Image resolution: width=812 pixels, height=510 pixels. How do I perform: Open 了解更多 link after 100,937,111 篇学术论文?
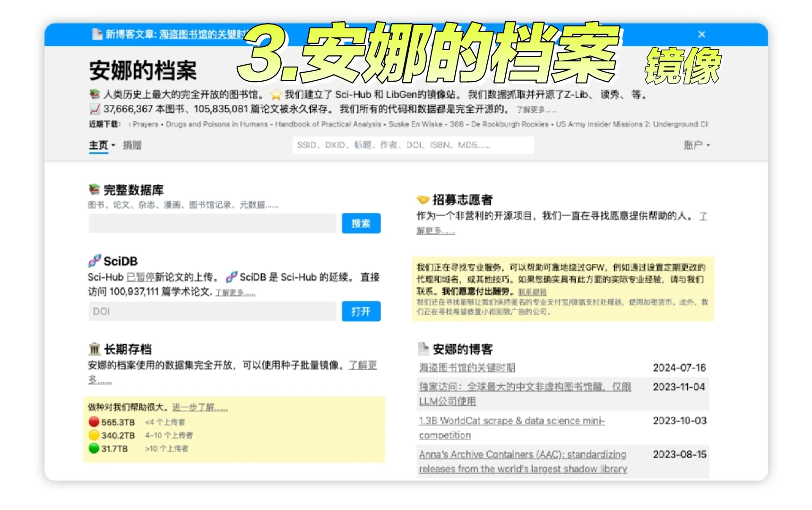(235, 293)
